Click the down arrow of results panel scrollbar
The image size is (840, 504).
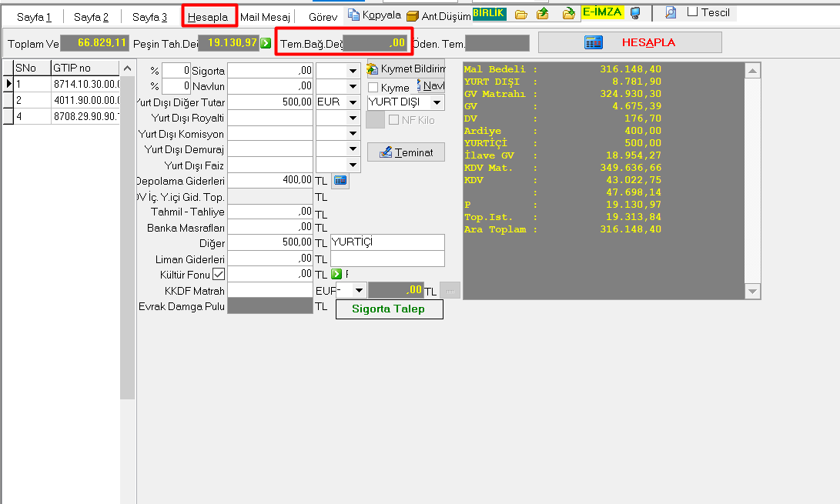click(x=753, y=292)
